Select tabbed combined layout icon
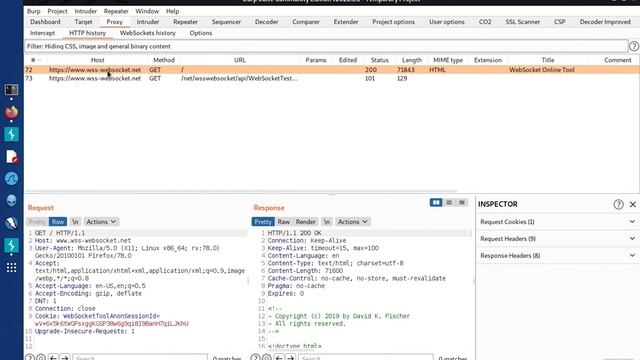The height and width of the screenshot is (360, 640). pyautogui.click(x=462, y=202)
